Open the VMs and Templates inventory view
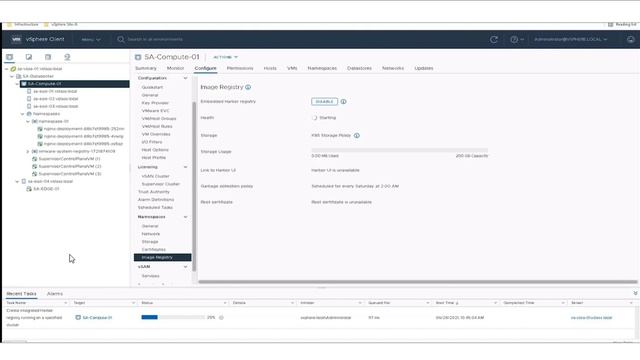 click(x=29, y=57)
